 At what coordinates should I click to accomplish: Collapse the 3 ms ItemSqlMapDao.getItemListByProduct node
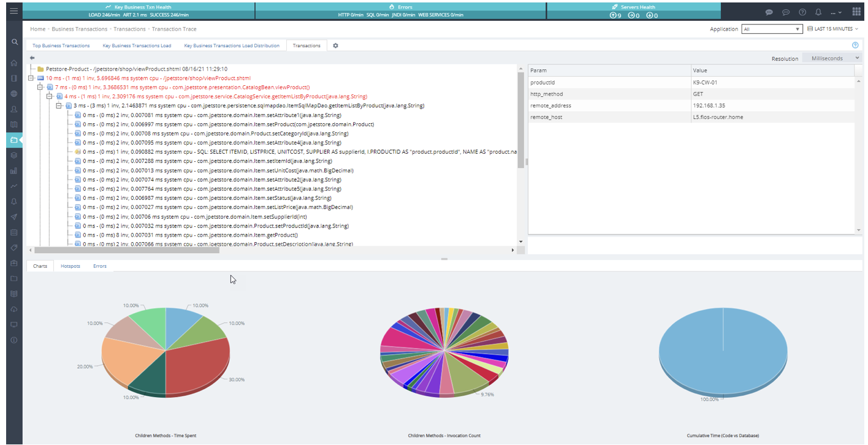[x=59, y=106]
